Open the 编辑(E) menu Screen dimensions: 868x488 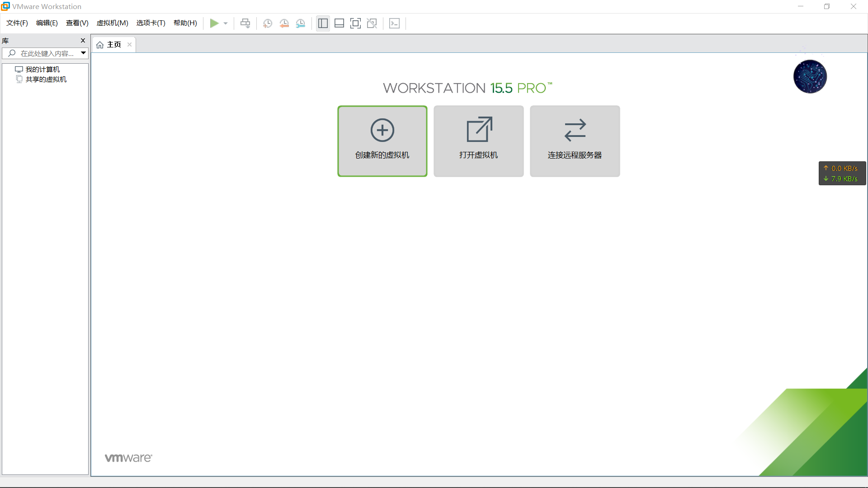pos(47,23)
